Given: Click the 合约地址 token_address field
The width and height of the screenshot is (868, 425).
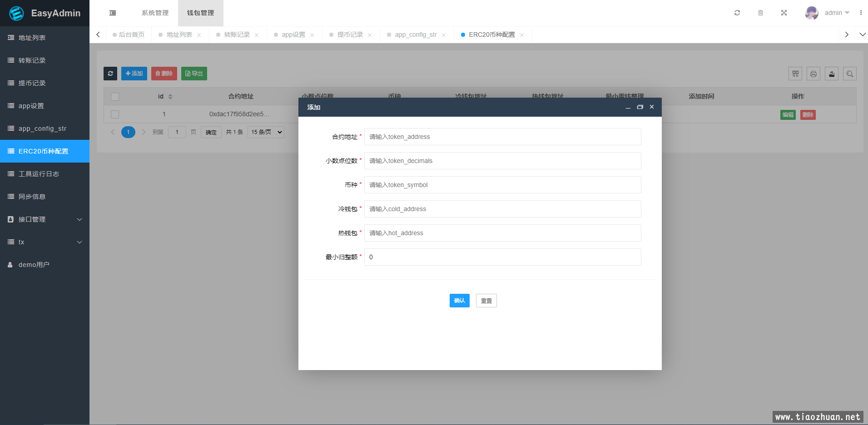Looking at the screenshot, I should [x=503, y=137].
